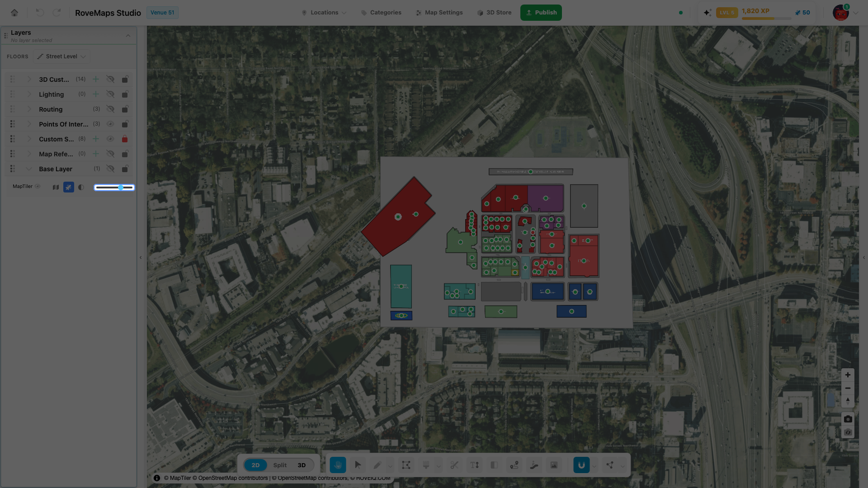
Task: Open pencil tool options dropdown arrow
Action: [390, 466]
